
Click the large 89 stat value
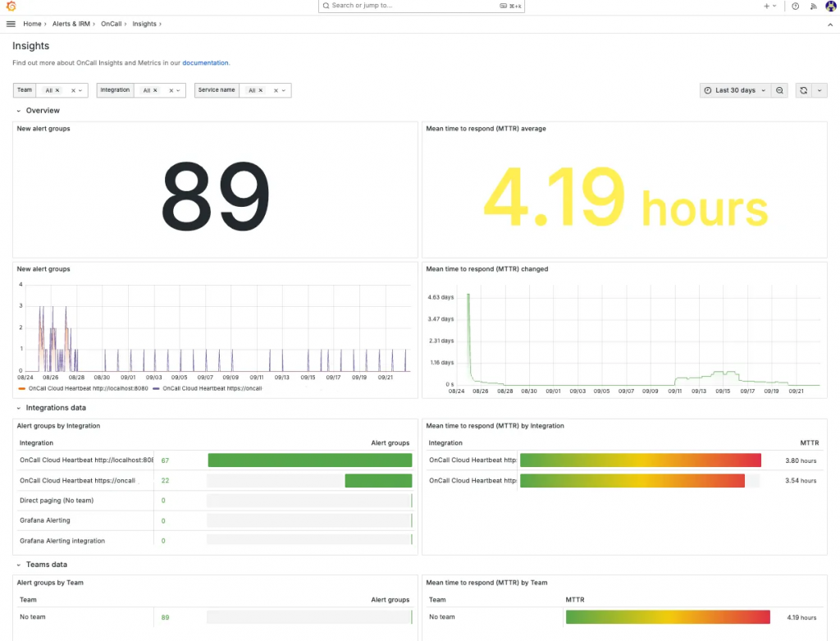216,196
